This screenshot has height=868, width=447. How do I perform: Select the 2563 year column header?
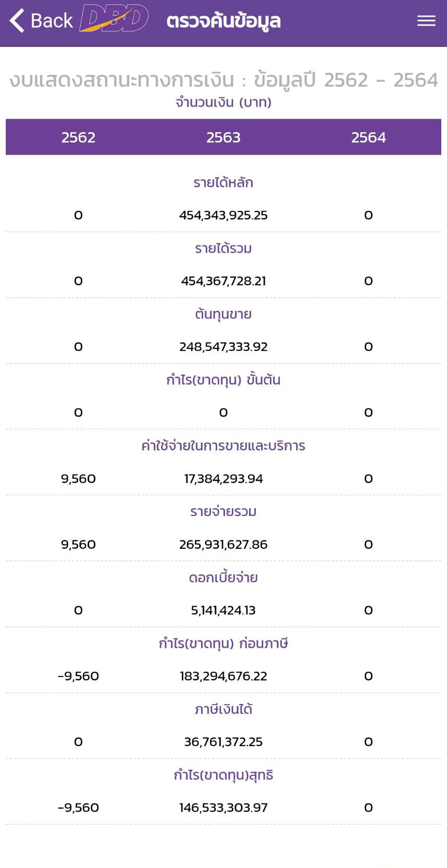[223, 137]
